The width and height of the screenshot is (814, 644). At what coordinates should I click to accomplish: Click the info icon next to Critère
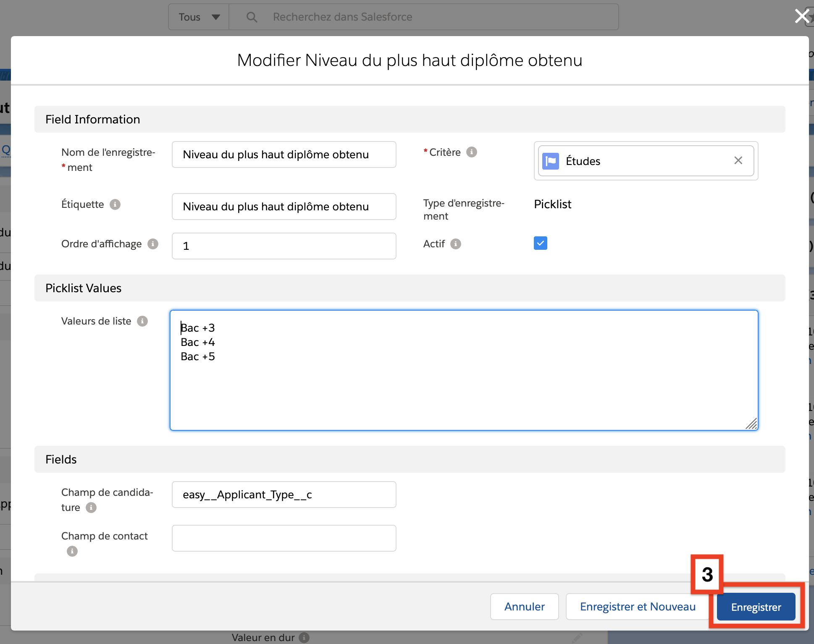(x=472, y=152)
